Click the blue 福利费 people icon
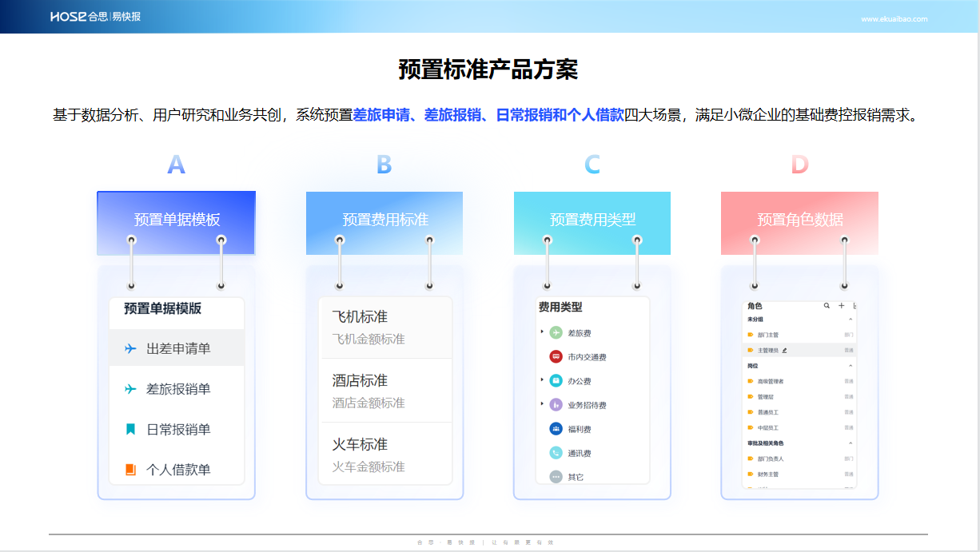Viewport: 980px width, 552px height. [556, 429]
